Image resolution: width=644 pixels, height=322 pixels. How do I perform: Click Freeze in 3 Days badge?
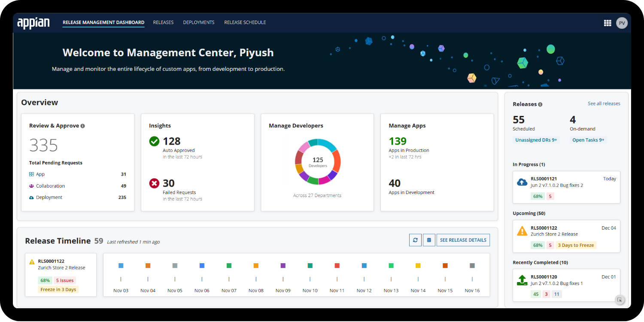[58, 289]
